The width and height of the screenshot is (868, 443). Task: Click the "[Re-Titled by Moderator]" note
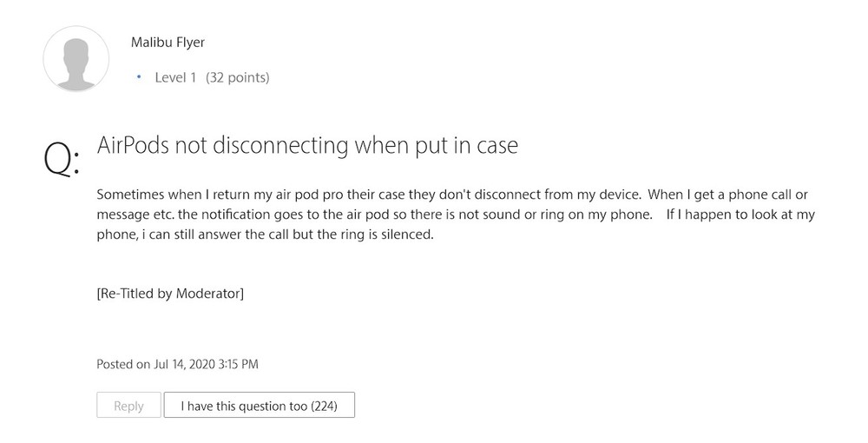[170, 293]
